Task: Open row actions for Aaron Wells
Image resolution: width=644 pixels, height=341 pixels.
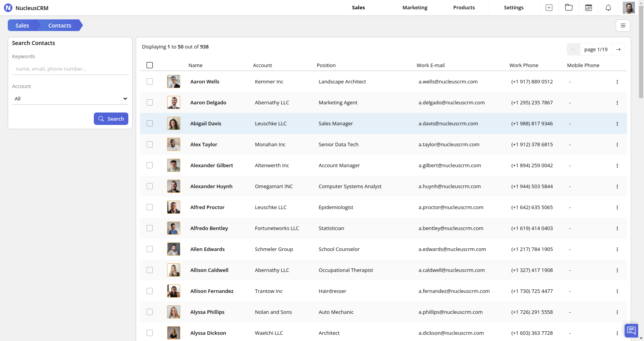Action: click(617, 82)
